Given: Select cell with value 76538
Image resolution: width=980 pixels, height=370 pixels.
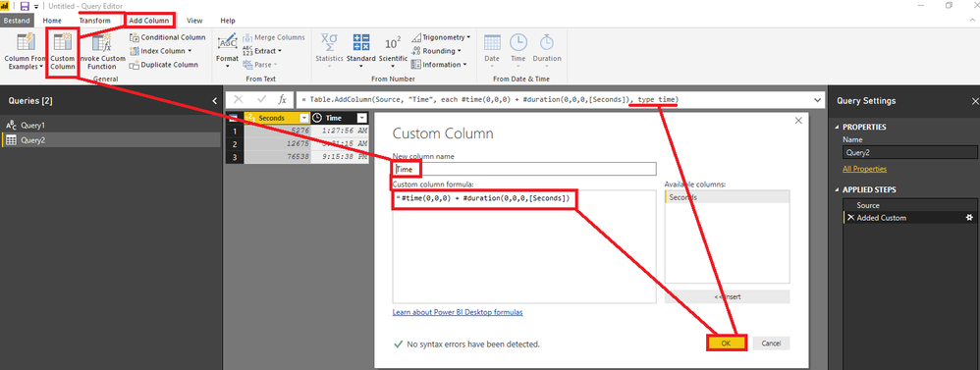Looking at the screenshot, I should [278, 157].
